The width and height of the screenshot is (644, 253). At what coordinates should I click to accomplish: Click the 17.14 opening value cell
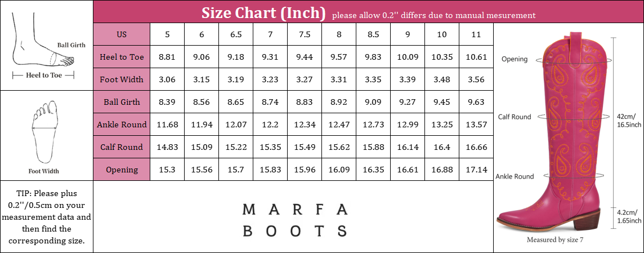pos(476,170)
